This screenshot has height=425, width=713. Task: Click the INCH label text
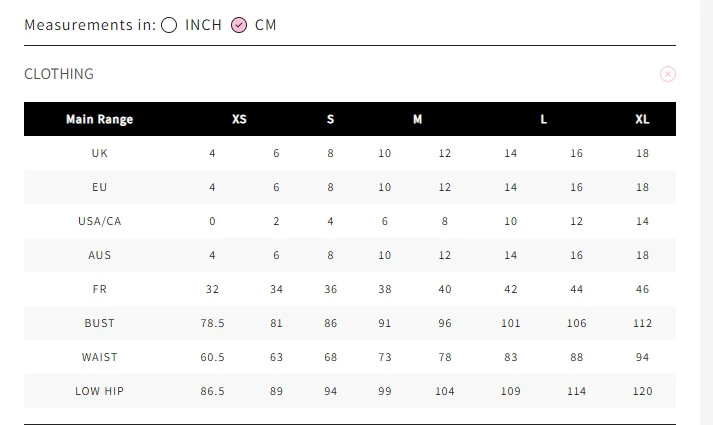[203, 25]
